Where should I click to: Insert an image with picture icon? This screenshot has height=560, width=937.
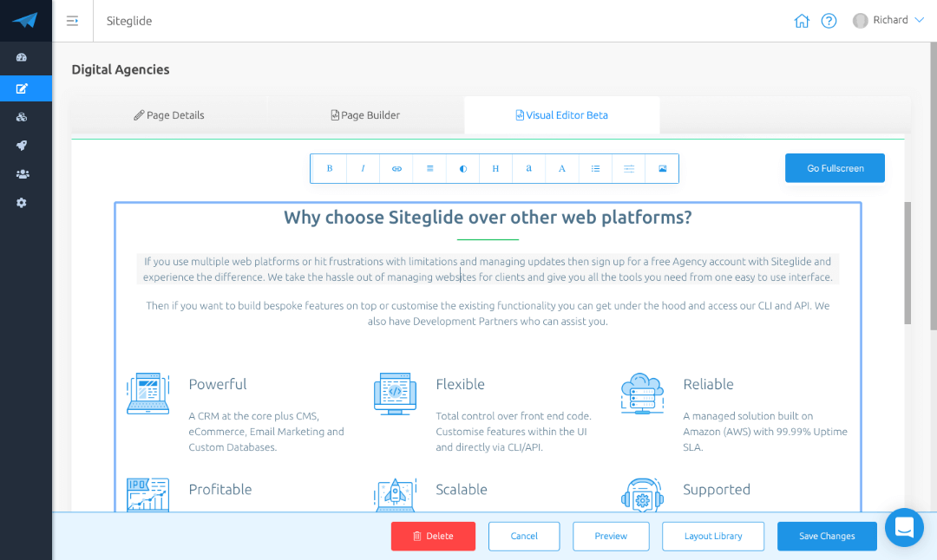tap(662, 168)
